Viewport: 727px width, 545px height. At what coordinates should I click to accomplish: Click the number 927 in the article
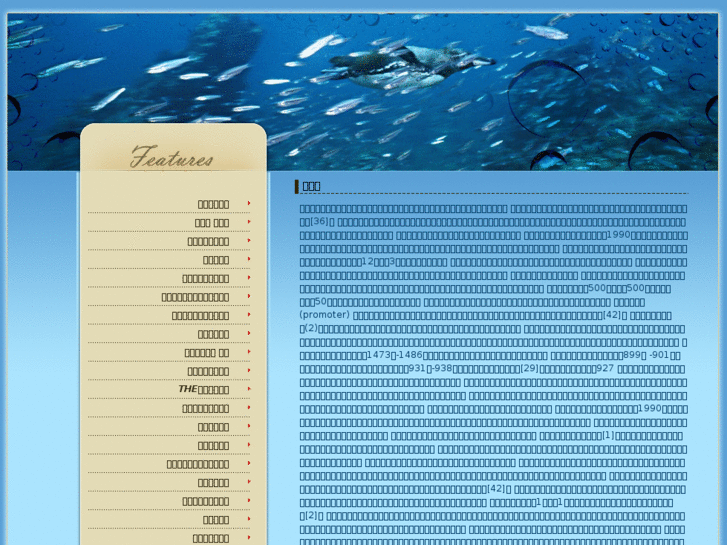605,368
